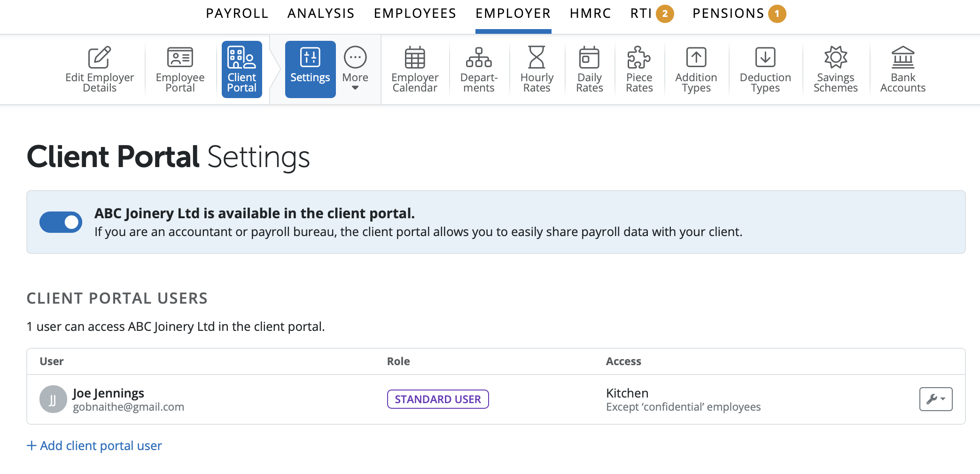Open Edit Employer Details pencil icon

[x=99, y=58]
